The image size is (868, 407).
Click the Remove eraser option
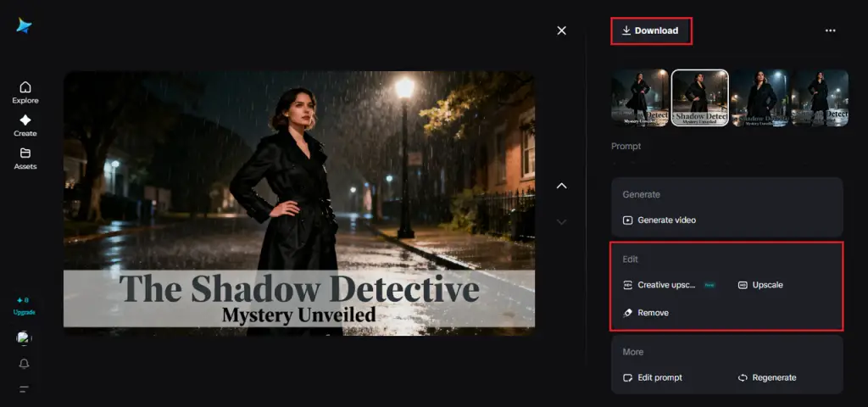(646, 313)
